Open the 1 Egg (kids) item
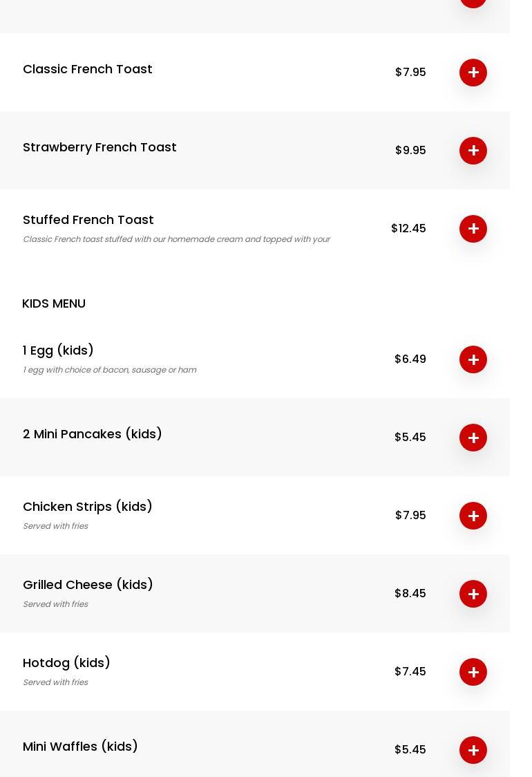Viewport: 532px width, 777px height. pyautogui.click(x=58, y=350)
